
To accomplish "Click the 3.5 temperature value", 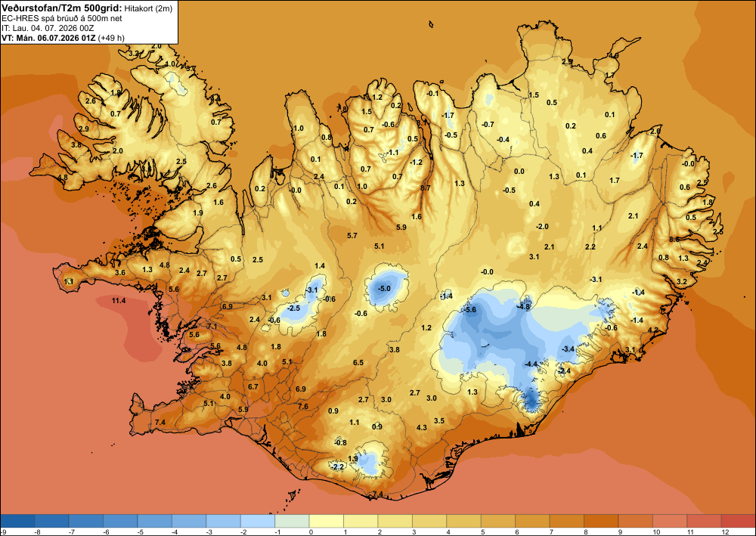I will (438, 421).
